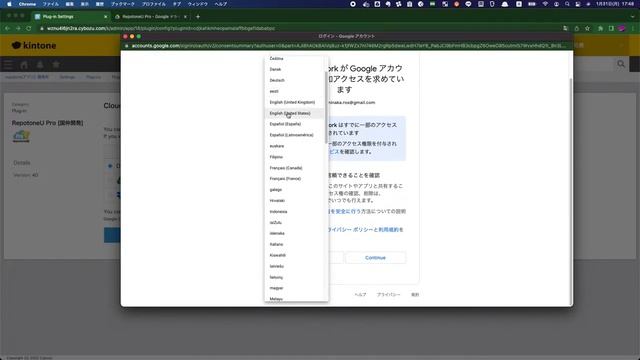Select the radio button in plug-in settings

(110, 166)
